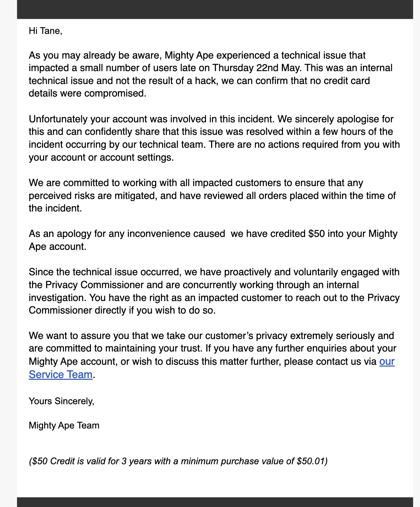
Task: Click the 'As an apology' $50 credit paragraph
Action: (213, 240)
